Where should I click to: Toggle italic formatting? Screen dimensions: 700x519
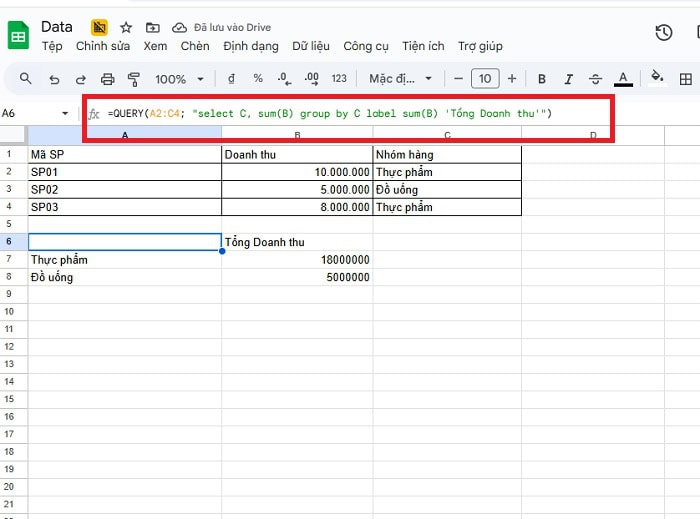[569, 78]
